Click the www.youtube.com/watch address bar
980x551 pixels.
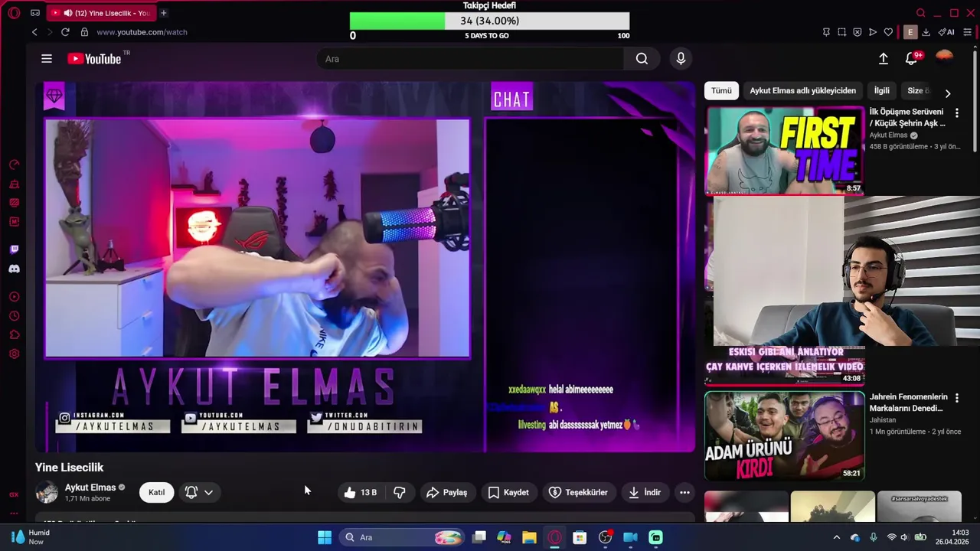pyautogui.click(x=142, y=32)
